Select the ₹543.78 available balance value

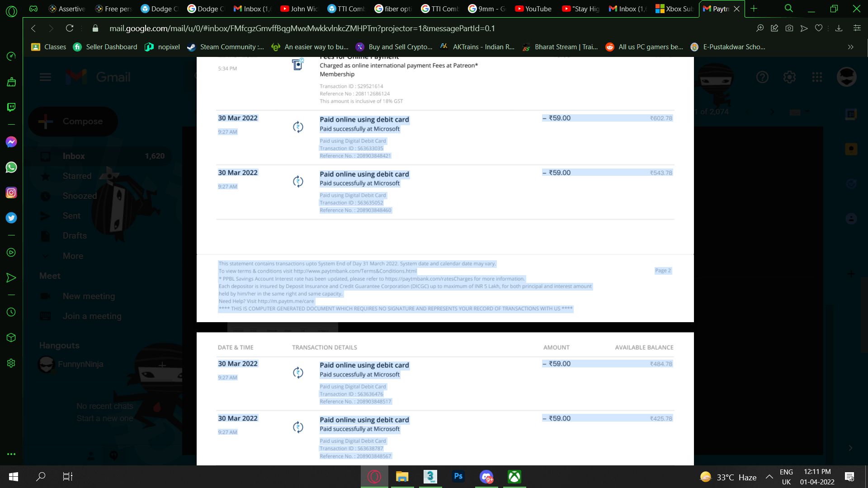[x=661, y=173]
